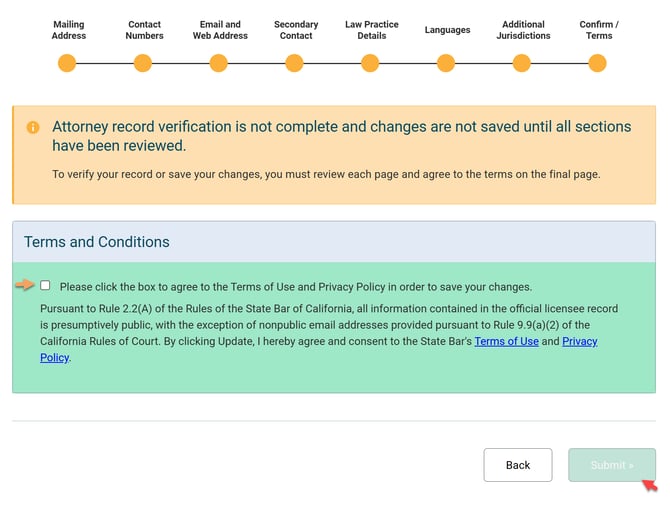Click the Mailing Address step circle
This screenshot has width=670, height=526.
67,64
